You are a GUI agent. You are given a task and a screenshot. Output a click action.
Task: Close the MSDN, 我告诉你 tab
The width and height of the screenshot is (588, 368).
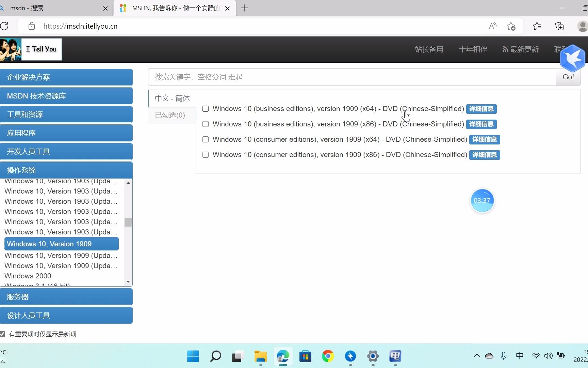click(x=227, y=8)
